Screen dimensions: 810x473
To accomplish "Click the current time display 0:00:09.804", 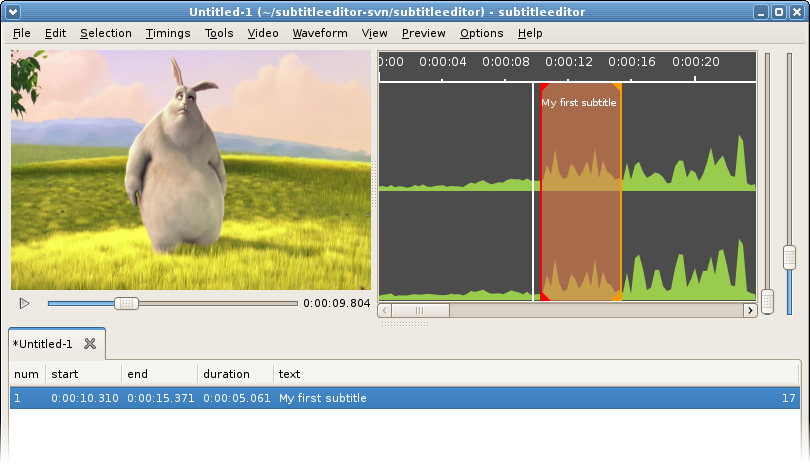I will coord(336,304).
